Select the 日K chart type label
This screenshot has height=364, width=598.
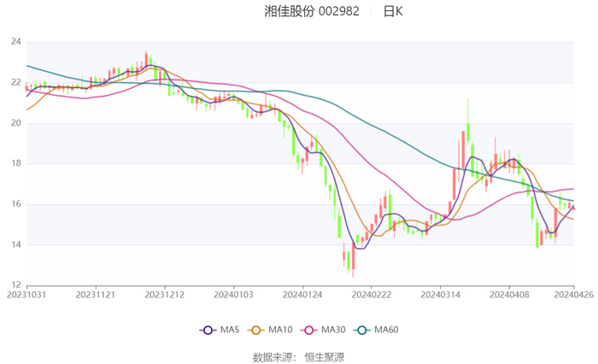[393, 12]
